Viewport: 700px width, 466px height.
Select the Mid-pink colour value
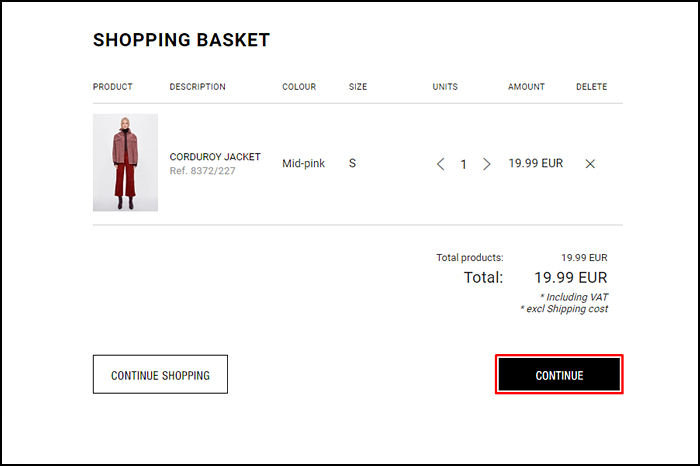point(304,163)
